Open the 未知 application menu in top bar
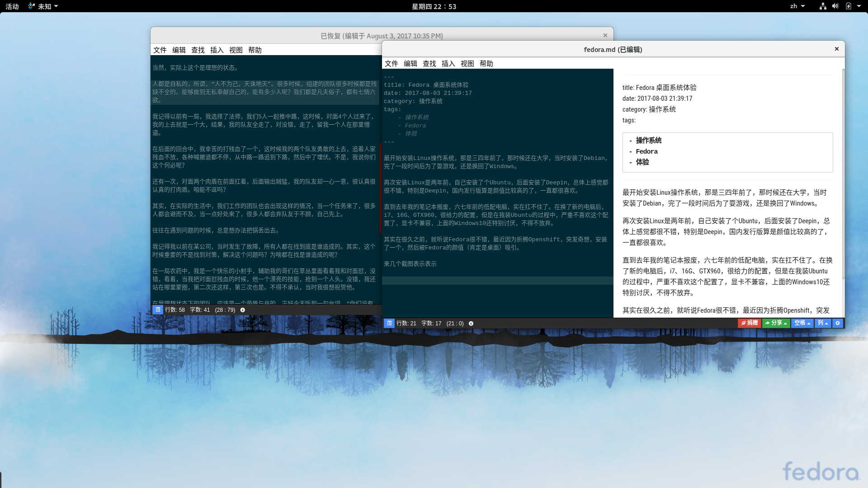Image resolution: width=868 pixels, height=488 pixels. [x=43, y=6]
